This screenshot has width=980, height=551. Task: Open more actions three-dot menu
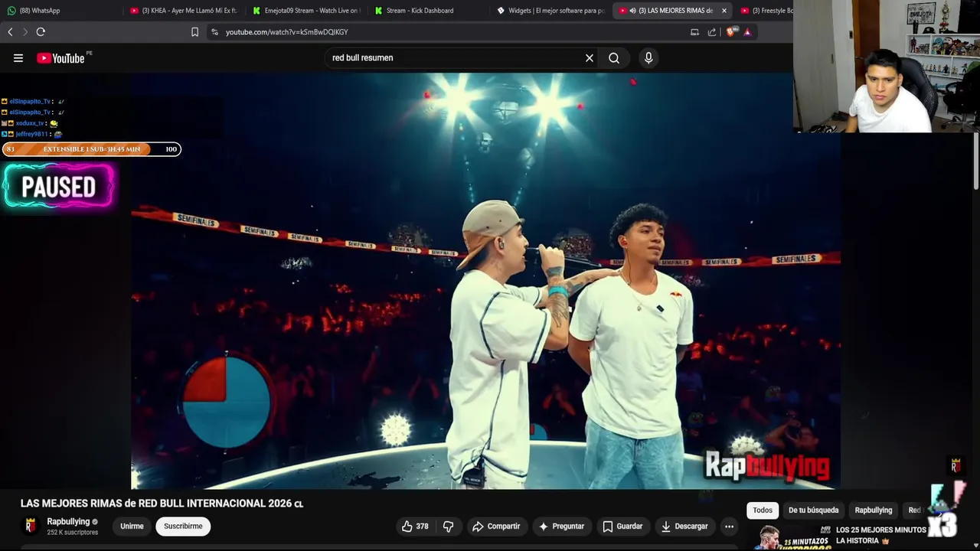[x=729, y=527]
